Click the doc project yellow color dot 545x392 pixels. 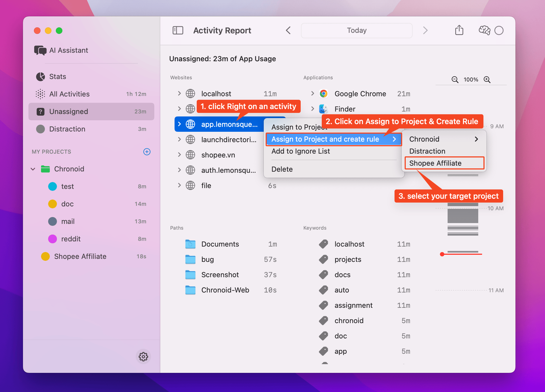point(53,204)
